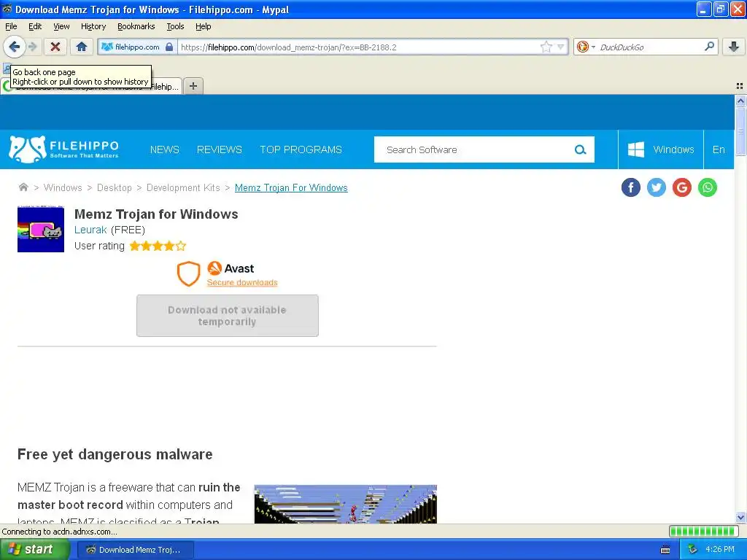This screenshot has width=747, height=560.
Task: Open the Edit menu
Action: [35, 26]
